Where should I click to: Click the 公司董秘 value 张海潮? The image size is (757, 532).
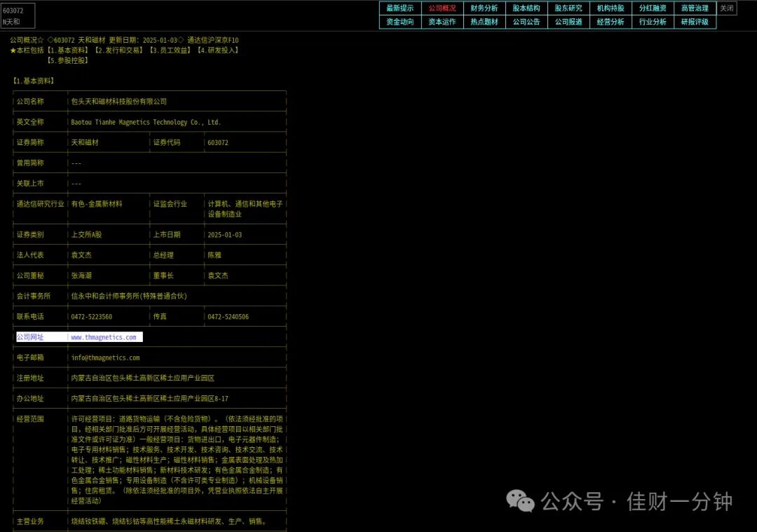coord(81,275)
